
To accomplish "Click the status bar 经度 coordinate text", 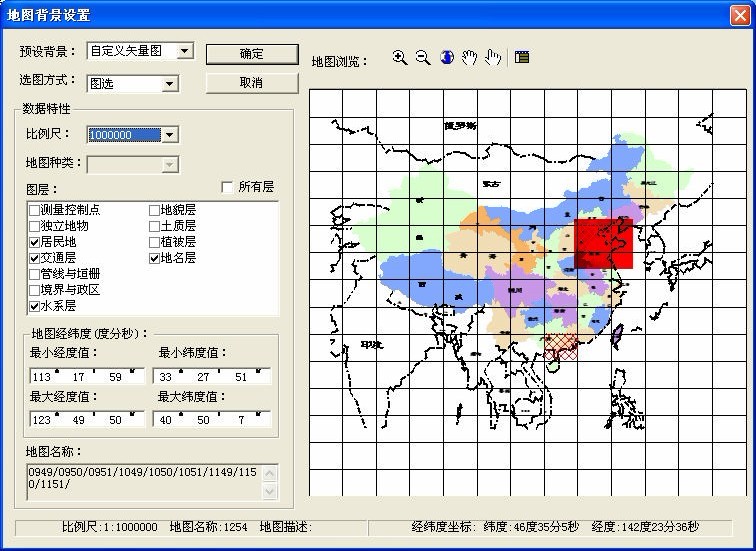I will (x=645, y=527).
